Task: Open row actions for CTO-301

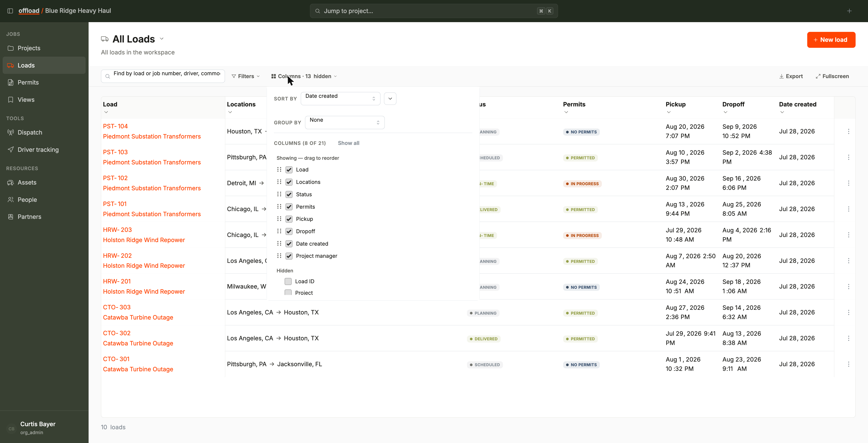Action: click(849, 364)
